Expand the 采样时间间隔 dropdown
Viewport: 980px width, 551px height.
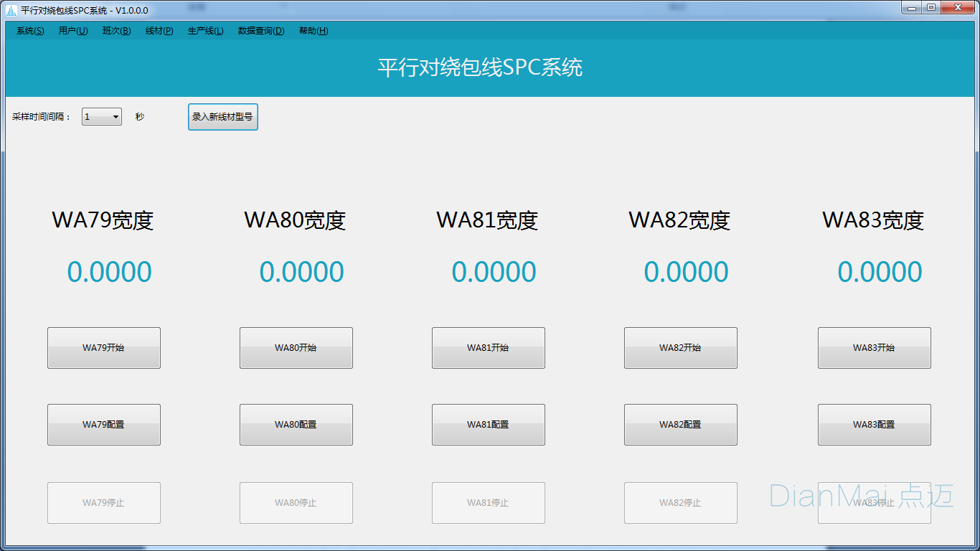point(102,117)
